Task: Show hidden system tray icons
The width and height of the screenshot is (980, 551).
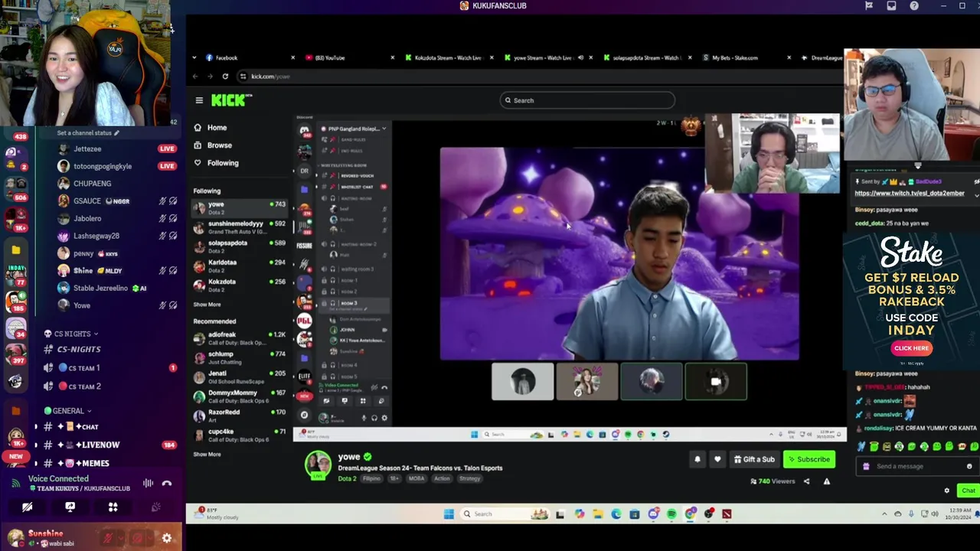Action: click(884, 514)
